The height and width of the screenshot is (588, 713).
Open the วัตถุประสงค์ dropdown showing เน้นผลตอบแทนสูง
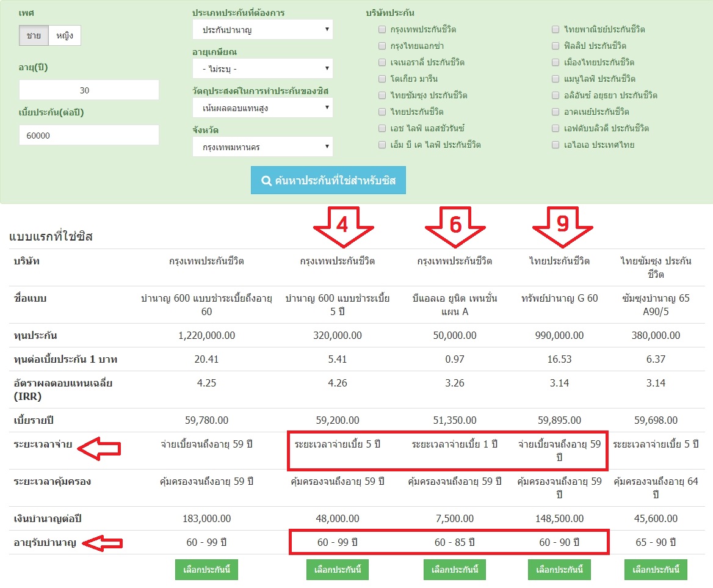point(262,108)
